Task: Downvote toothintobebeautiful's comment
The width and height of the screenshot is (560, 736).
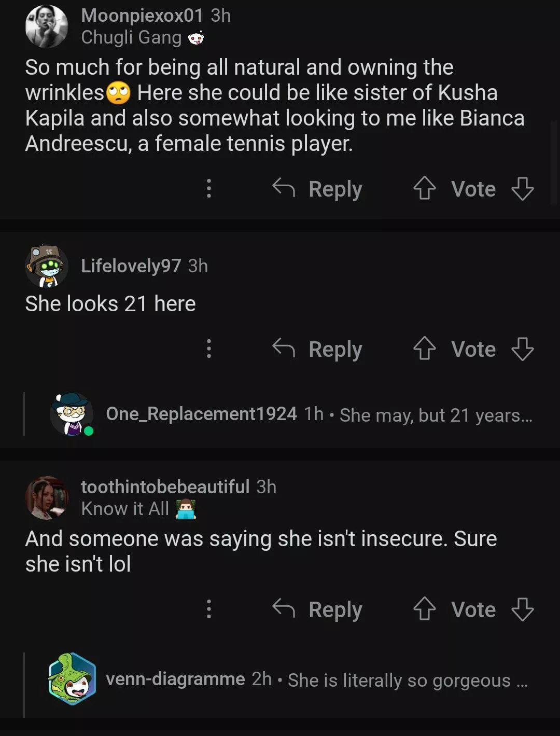Action: (x=522, y=609)
